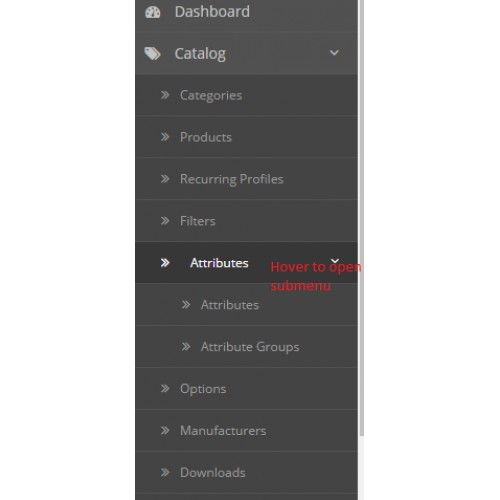Click double-arrow icon beside Downloads
This screenshot has width=500, height=500.
coord(165,472)
